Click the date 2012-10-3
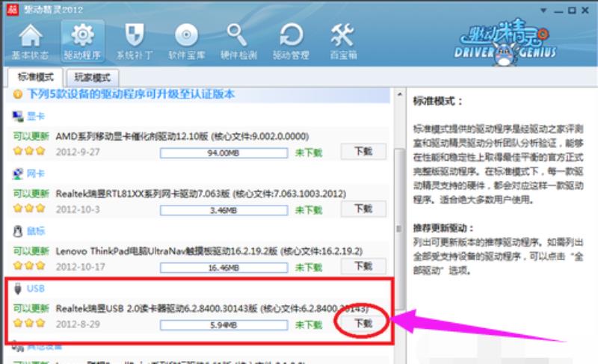 click(x=78, y=209)
